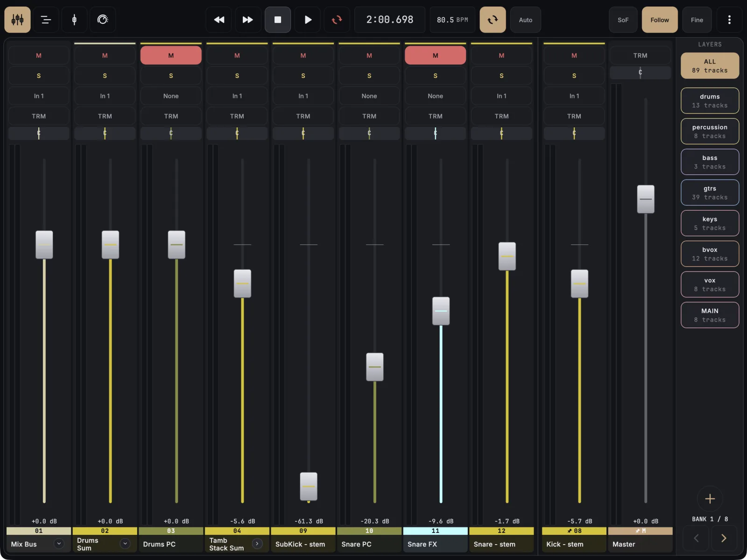Screen dimensions: 747x560
Task: Open the mixer view icon
Action: tap(18, 20)
